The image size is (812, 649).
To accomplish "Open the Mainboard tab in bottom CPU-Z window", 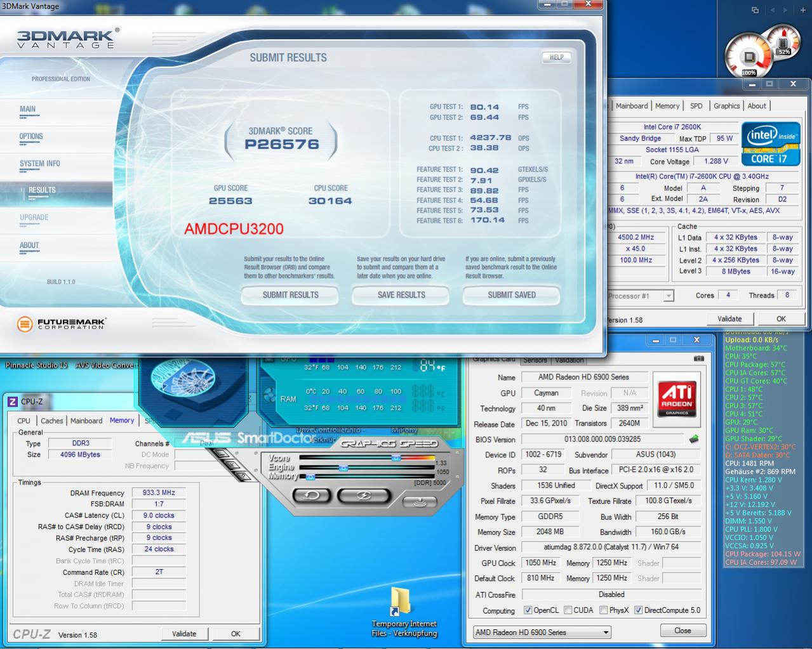I will pyautogui.click(x=86, y=421).
